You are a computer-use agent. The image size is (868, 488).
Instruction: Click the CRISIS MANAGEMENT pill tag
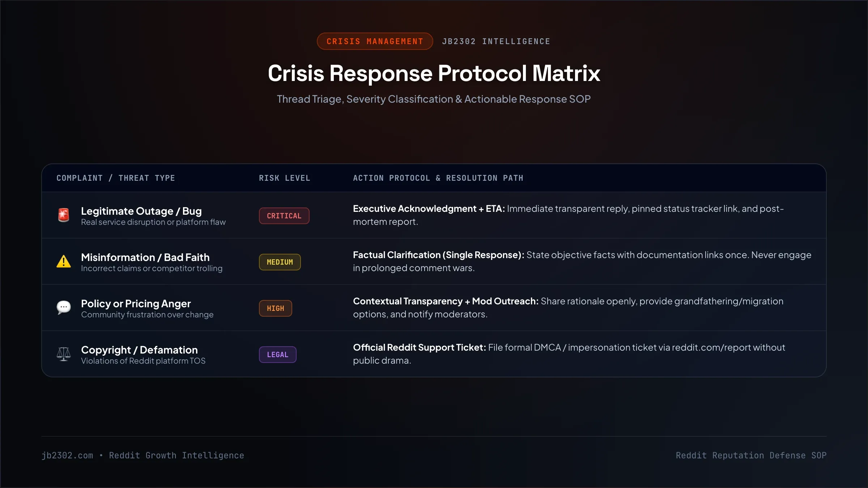coord(375,41)
